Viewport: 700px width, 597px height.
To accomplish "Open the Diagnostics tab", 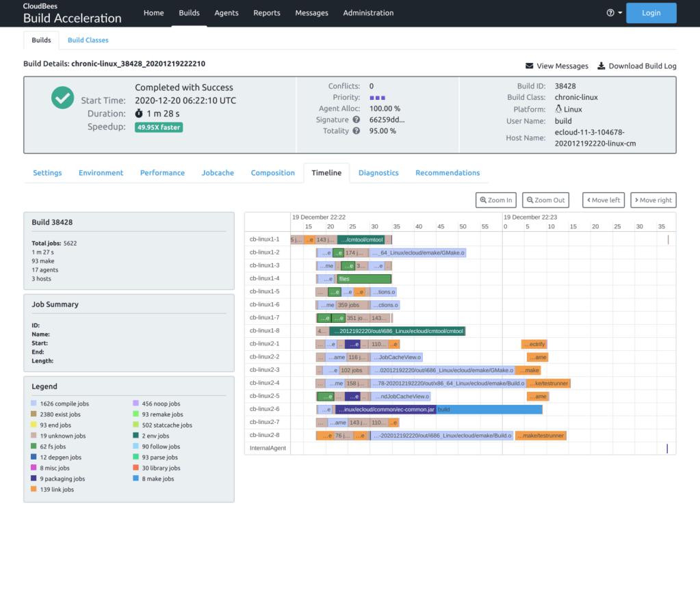I will click(378, 173).
